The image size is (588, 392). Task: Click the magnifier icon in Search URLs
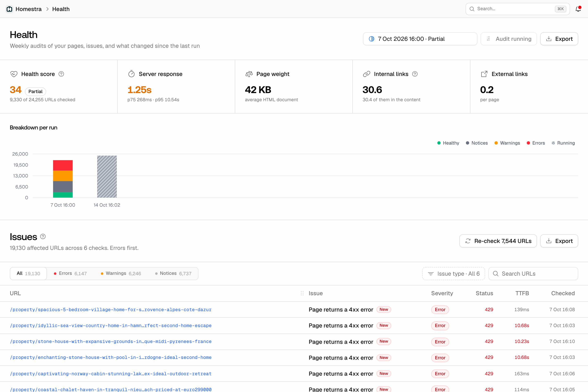(496, 274)
